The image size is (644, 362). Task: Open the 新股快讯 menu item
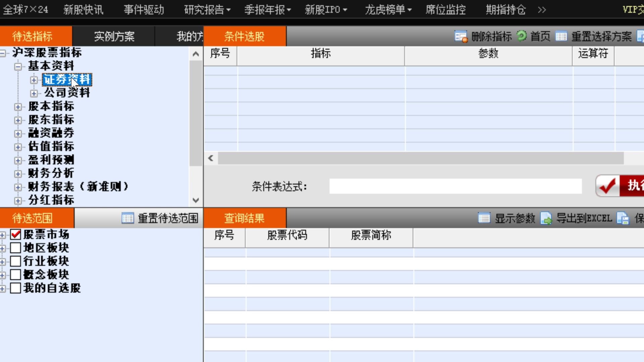[x=83, y=10]
